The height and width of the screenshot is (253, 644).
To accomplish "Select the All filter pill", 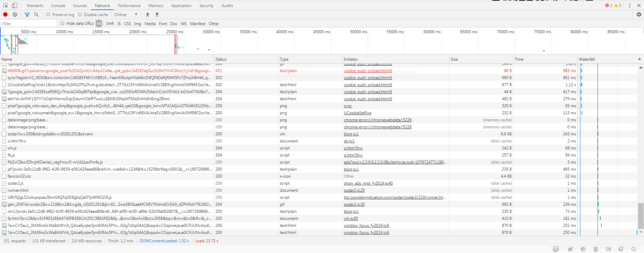I will [99, 23].
